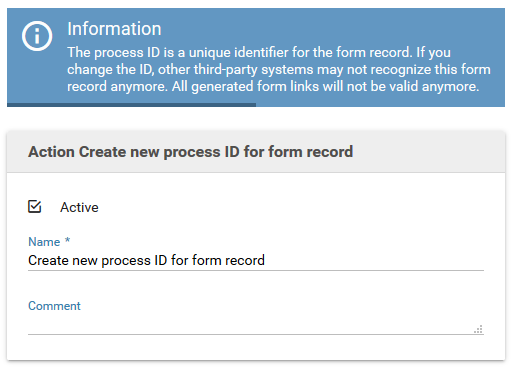
Task: Click the required asterisk next to Name
Action: pyautogui.click(x=68, y=240)
